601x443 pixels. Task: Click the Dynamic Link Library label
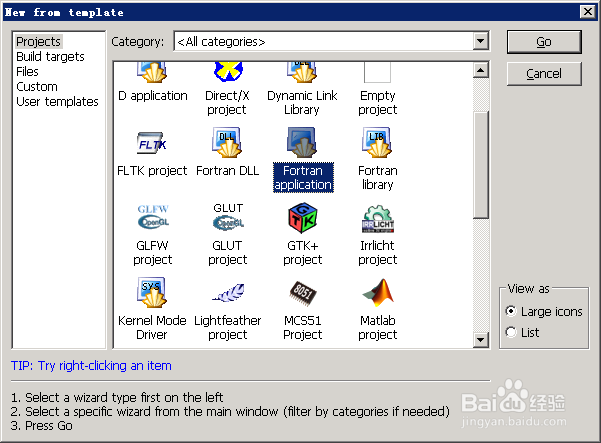(x=302, y=102)
